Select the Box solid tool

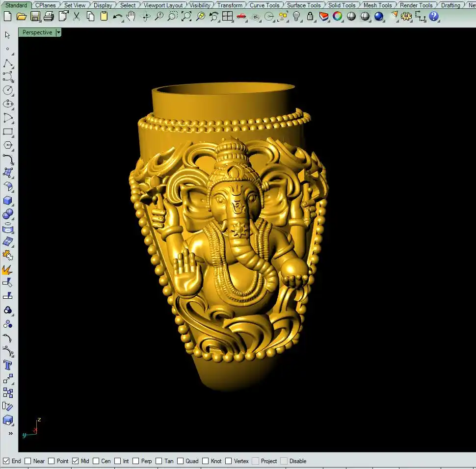[8, 201]
